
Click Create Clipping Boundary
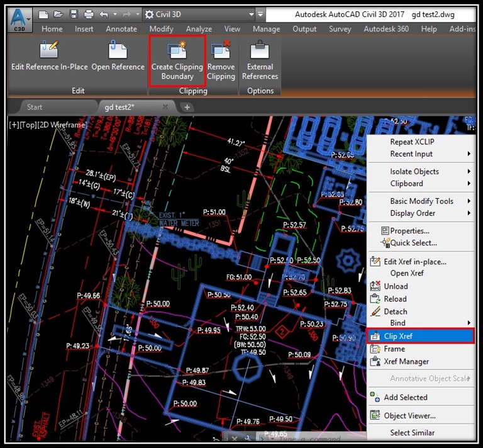pos(177,61)
